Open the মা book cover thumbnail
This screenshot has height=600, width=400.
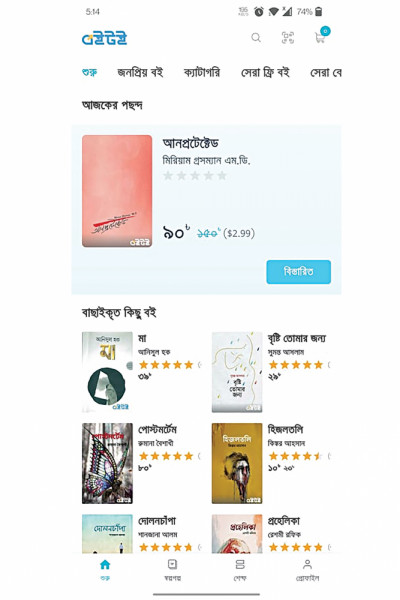(107, 372)
